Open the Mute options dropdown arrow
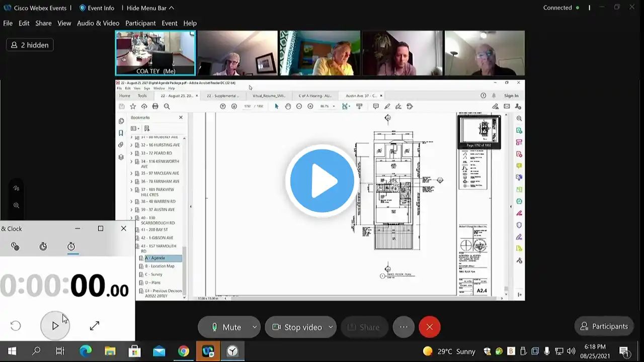 point(255,327)
